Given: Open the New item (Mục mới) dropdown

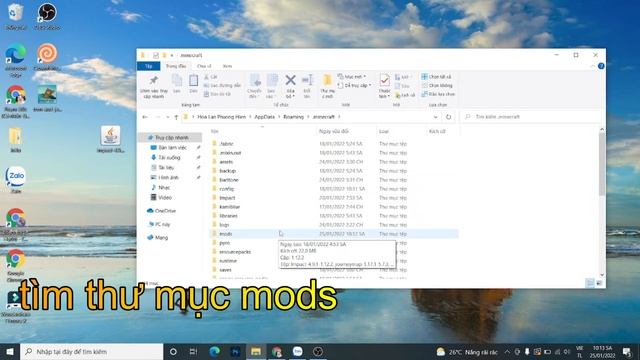Looking at the screenshot, I should 352,77.
